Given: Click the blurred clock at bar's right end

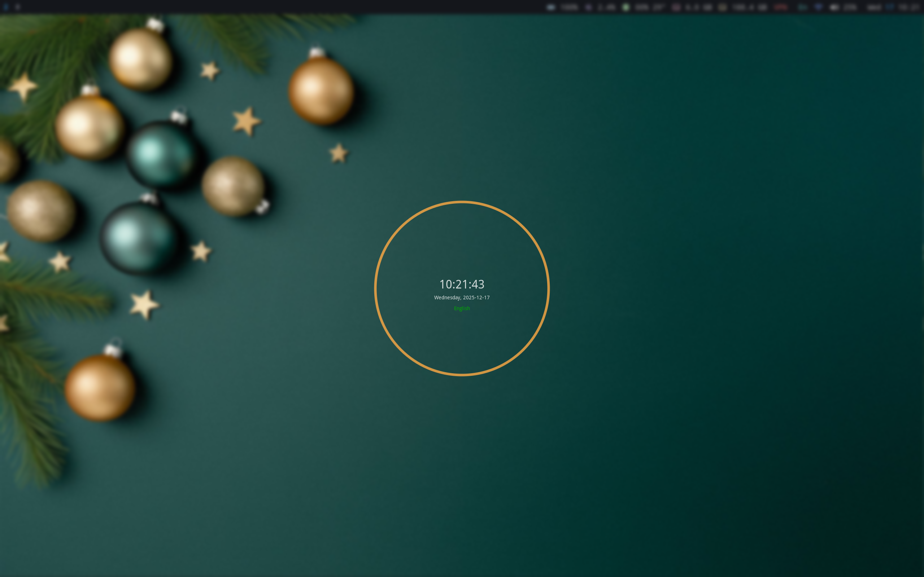Looking at the screenshot, I should coord(909,7).
